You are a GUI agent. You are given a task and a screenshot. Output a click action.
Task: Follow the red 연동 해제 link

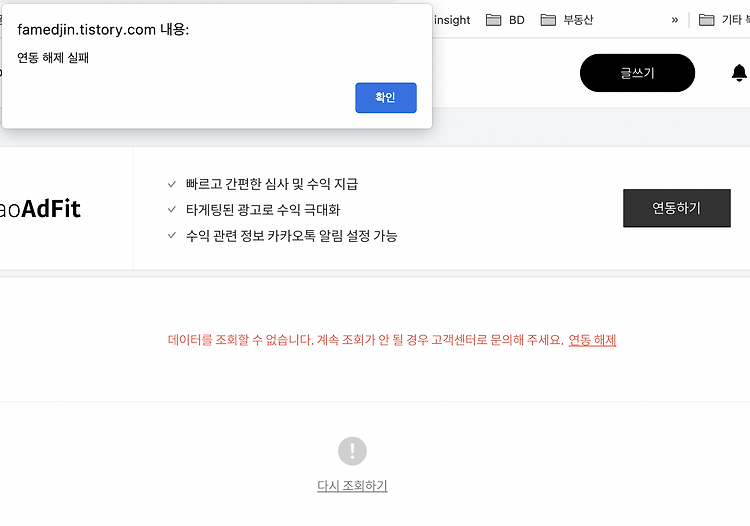[592, 340]
